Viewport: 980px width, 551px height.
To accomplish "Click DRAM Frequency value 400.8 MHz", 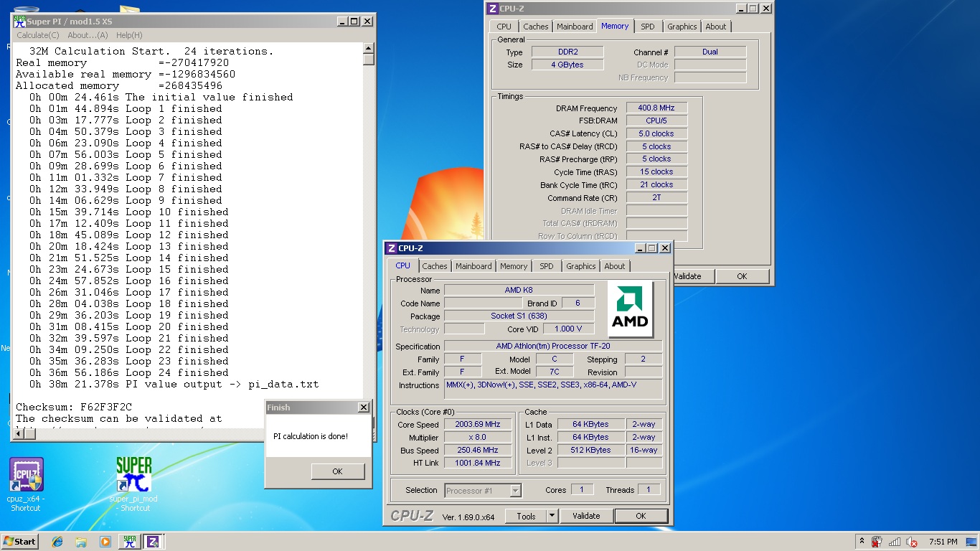I will 656,108.
